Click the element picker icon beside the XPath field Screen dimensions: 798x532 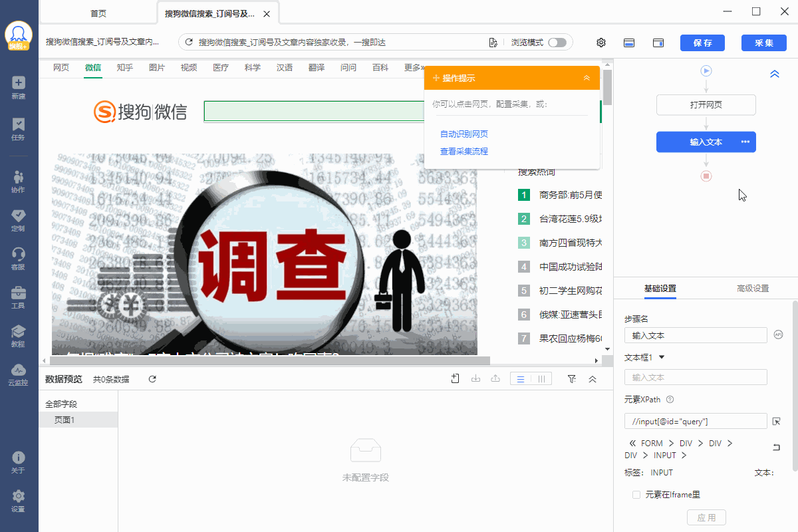coord(776,421)
